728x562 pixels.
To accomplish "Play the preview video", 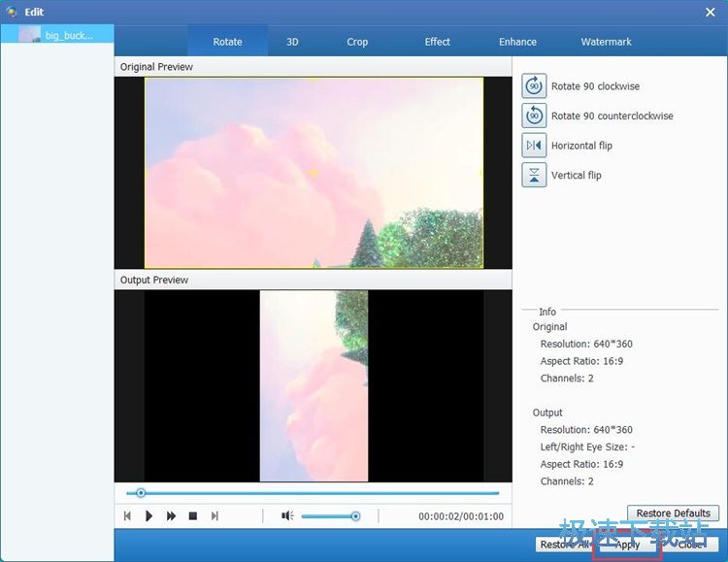I will 149,516.
